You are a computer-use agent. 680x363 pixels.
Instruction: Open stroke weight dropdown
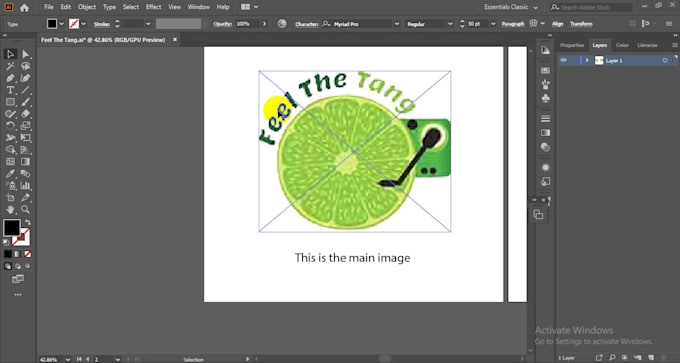coord(148,24)
